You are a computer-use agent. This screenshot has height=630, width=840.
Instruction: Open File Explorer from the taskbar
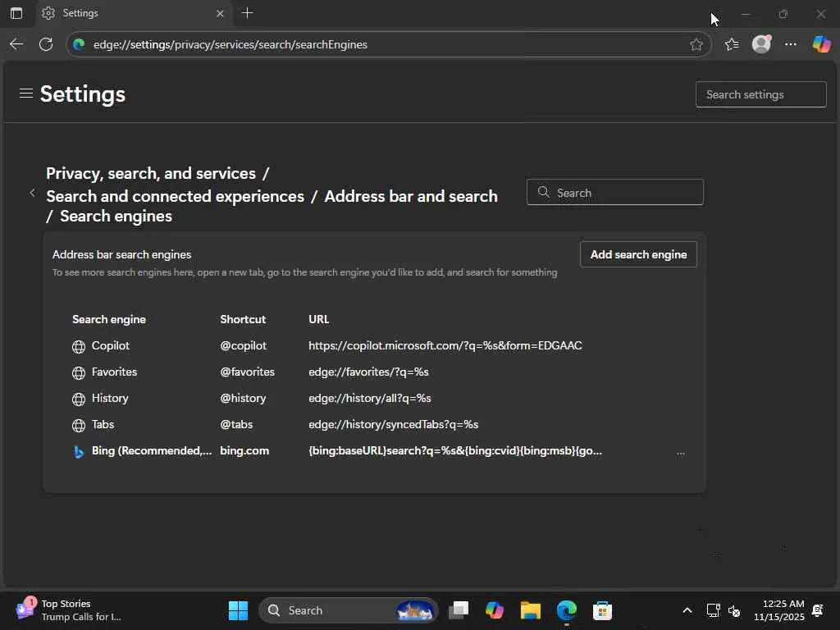click(x=531, y=610)
